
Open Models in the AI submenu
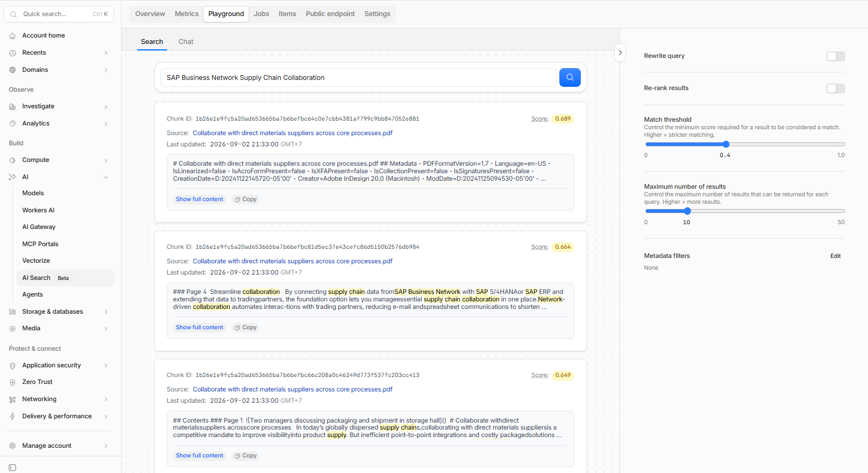(x=33, y=193)
